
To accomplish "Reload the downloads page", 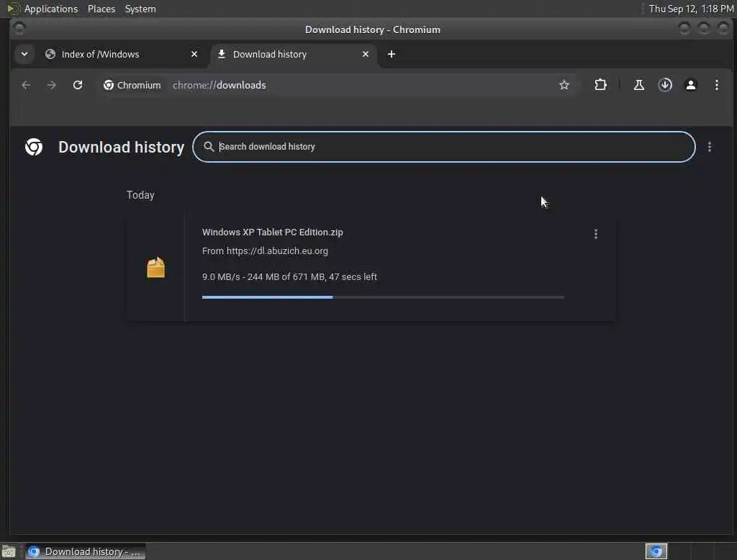I will click(x=78, y=85).
